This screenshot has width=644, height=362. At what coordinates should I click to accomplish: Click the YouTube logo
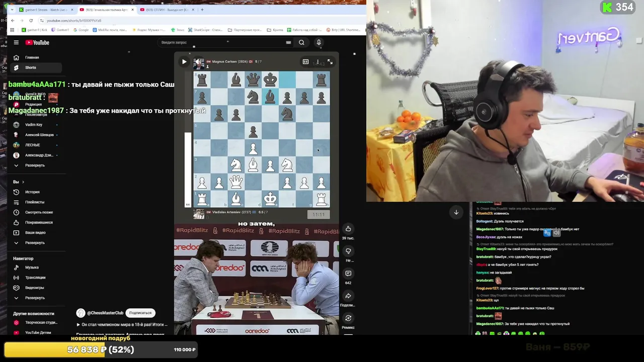[x=37, y=43]
